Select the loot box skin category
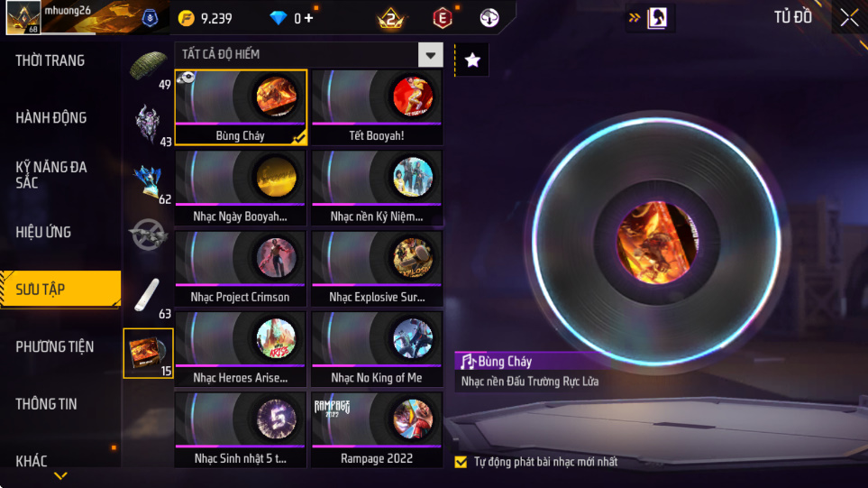868x488 pixels. point(149,181)
